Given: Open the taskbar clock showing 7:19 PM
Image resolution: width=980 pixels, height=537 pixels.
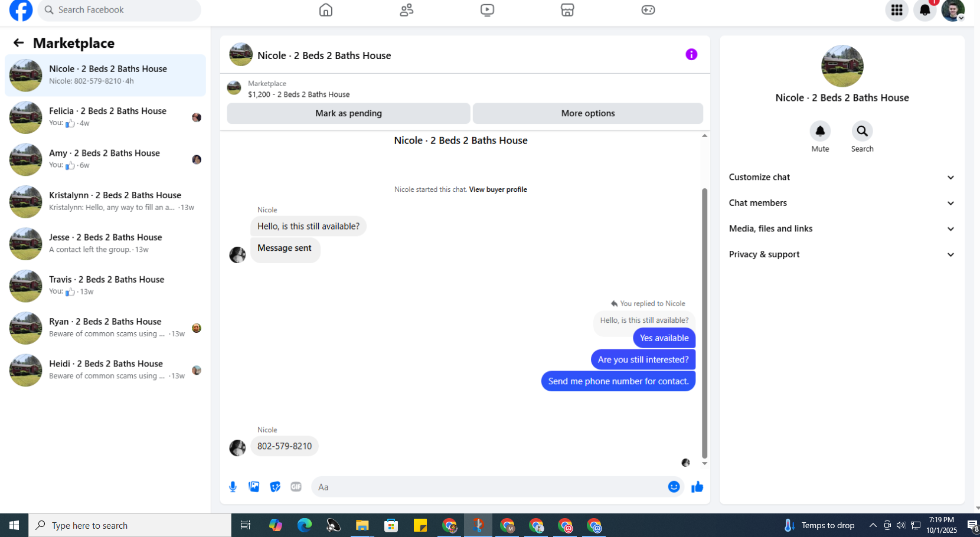Looking at the screenshot, I should pyautogui.click(x=942, y=525).
